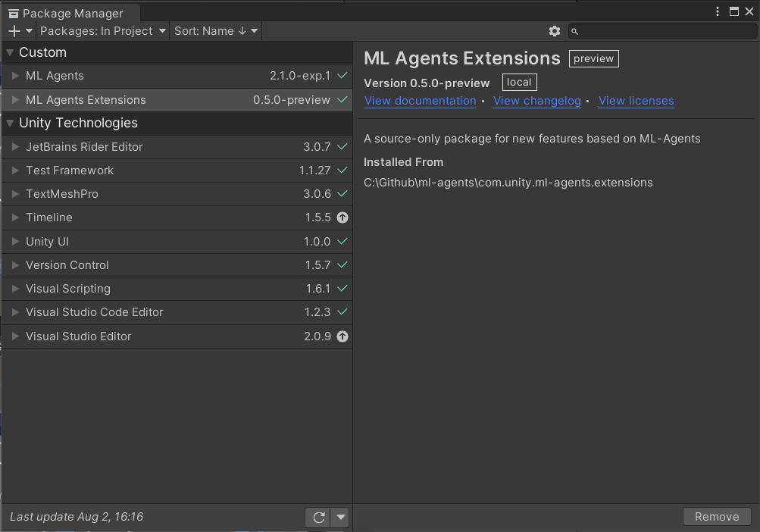Open the add package dropdown arrow

click(x=29, y=31)
